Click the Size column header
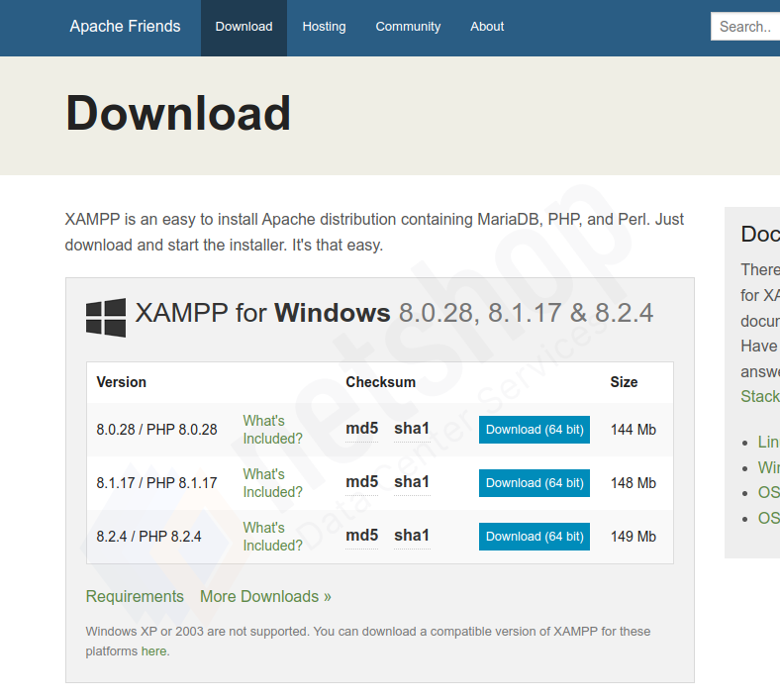This screenshot has height=700, width=780. point(624,382)
